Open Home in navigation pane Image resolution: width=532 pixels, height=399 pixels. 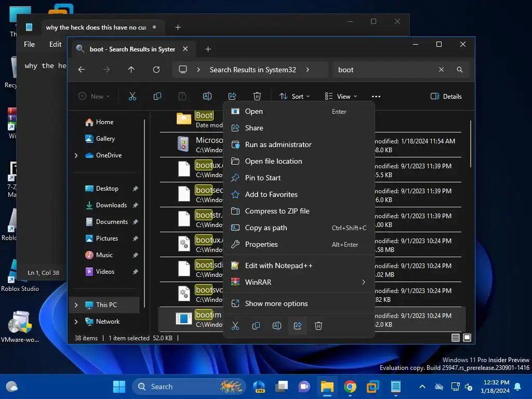(x=104, y=122)
